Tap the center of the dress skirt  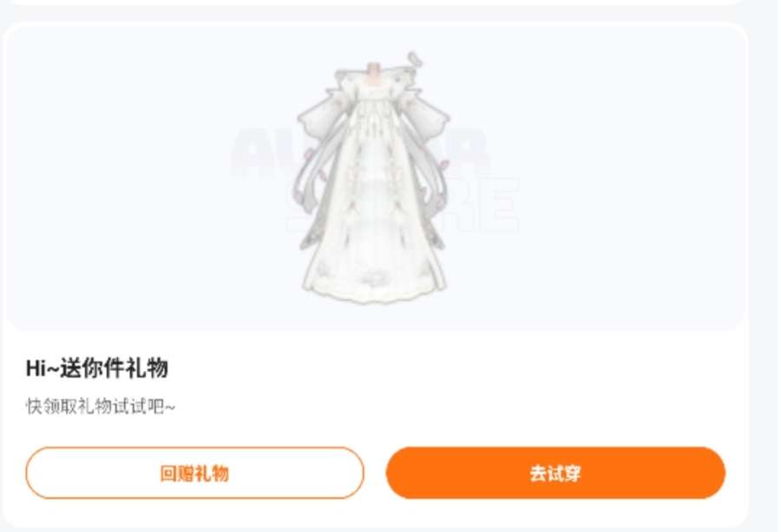coord(375,209)
